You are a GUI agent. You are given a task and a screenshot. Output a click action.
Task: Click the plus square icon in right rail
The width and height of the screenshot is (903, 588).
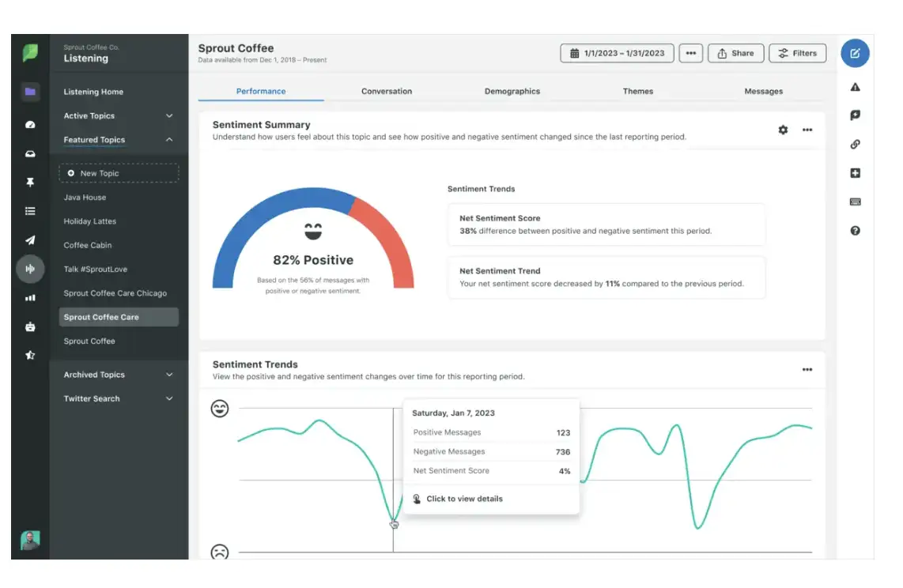[856, 172]
